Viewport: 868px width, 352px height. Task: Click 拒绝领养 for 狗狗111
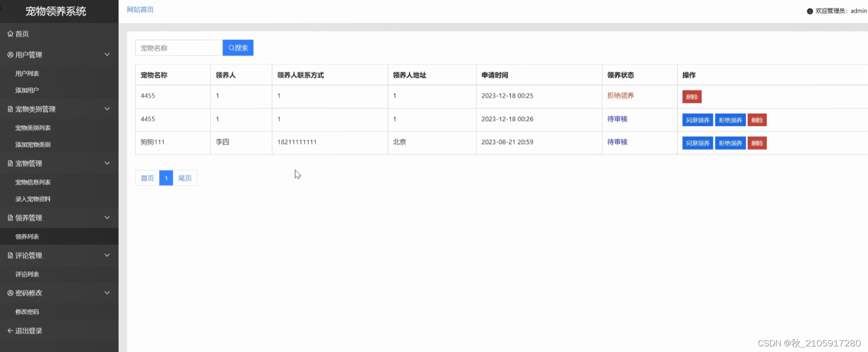(730, 143)
